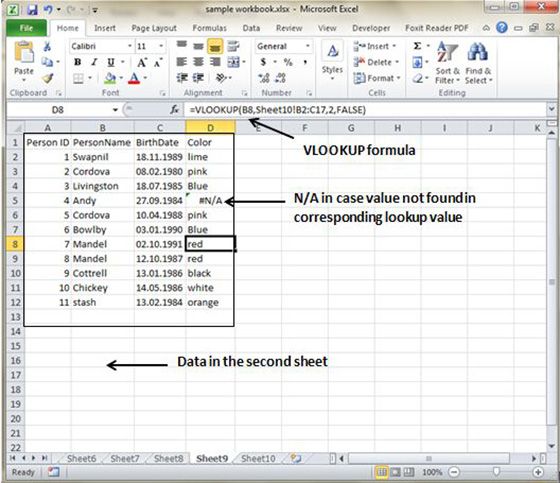Viewport: 560px width, 483px height.
Task: Open Excel Help question mark
Action: tap(502, 28)
